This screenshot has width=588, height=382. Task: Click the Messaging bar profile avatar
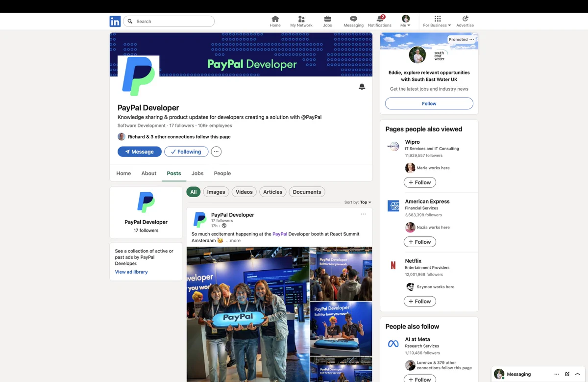[499, 374]
